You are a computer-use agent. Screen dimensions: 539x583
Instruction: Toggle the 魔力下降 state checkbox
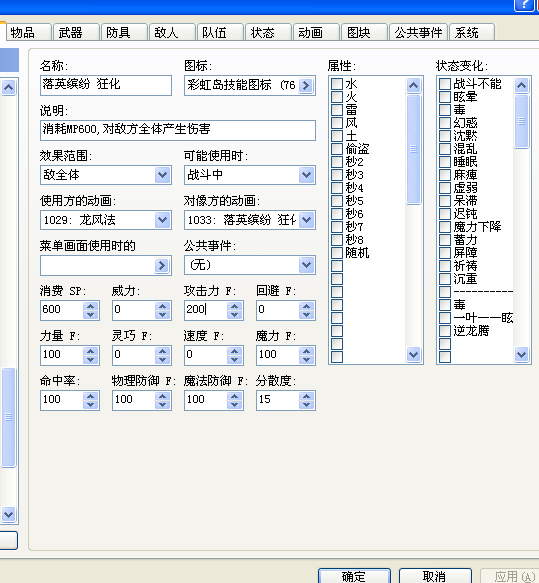point(445,227)
